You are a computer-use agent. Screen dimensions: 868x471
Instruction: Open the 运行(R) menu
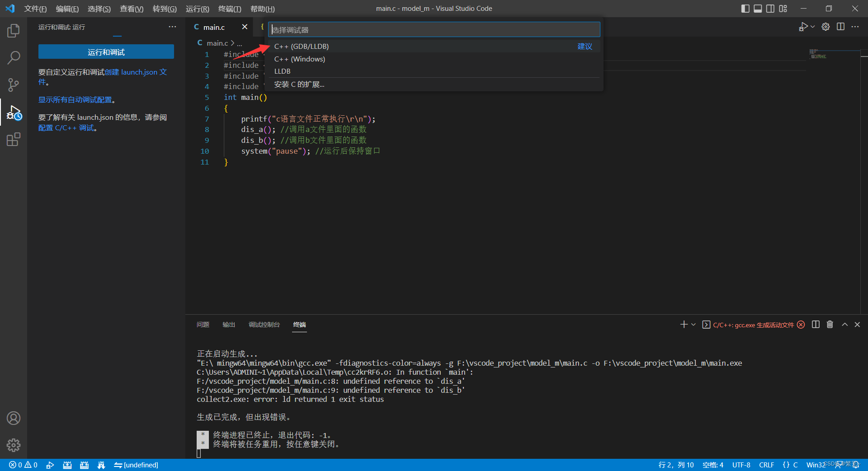tap(198, 9)
